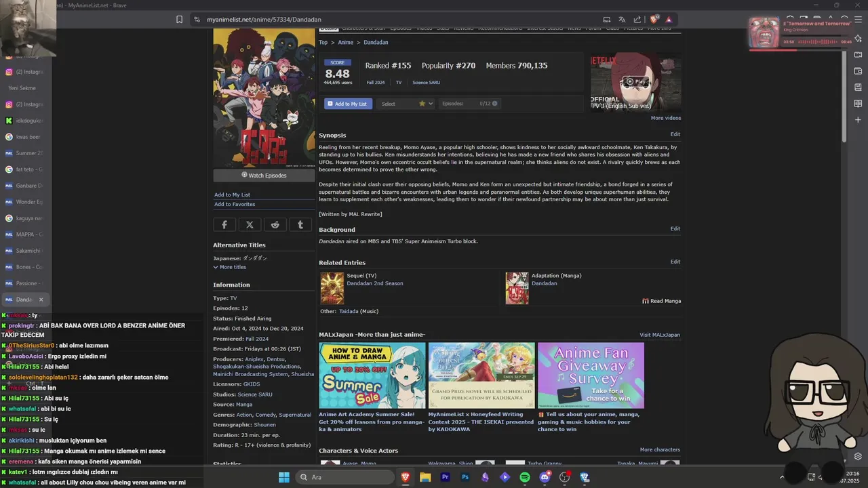Click Watch Episodes button under poster
Image resolution: width=868 pixels, height=488 pixels.
(264, 176)
